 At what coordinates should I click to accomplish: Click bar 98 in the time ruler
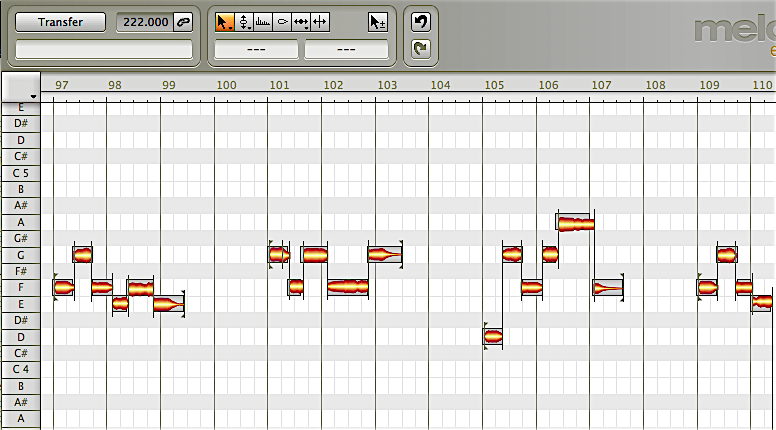115,85
